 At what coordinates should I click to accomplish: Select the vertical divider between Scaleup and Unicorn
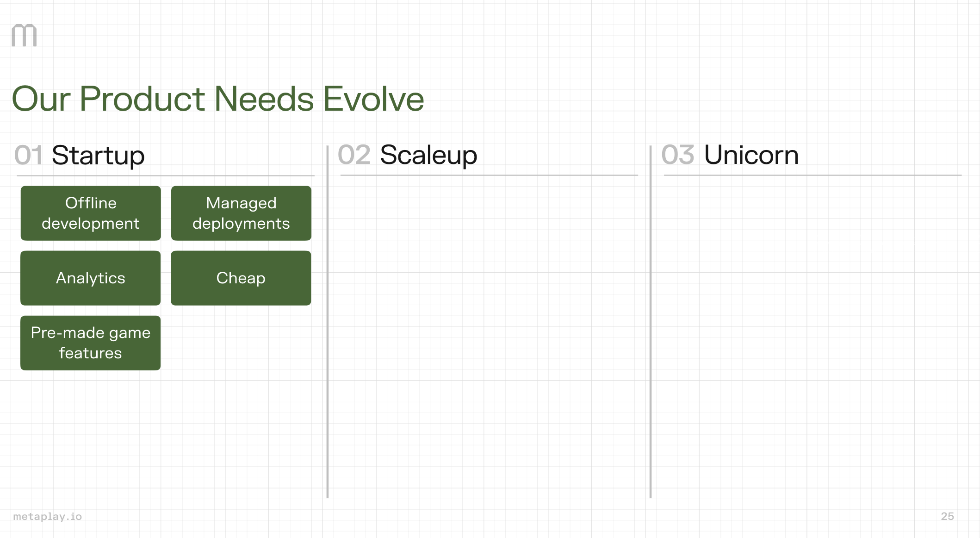pos(651,324)
